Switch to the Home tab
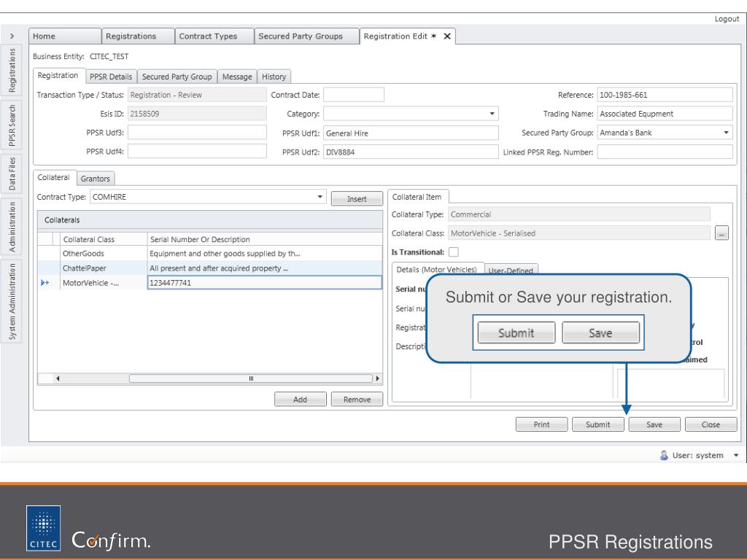The image size is (747, 560). click(x=65, y=36)
